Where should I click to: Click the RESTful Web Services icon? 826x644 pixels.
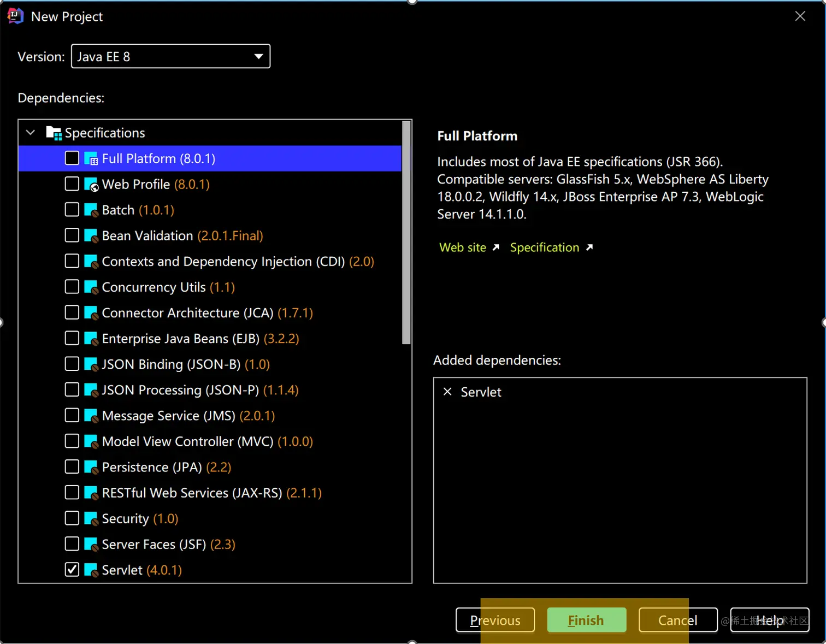click(x=91, y=492)
